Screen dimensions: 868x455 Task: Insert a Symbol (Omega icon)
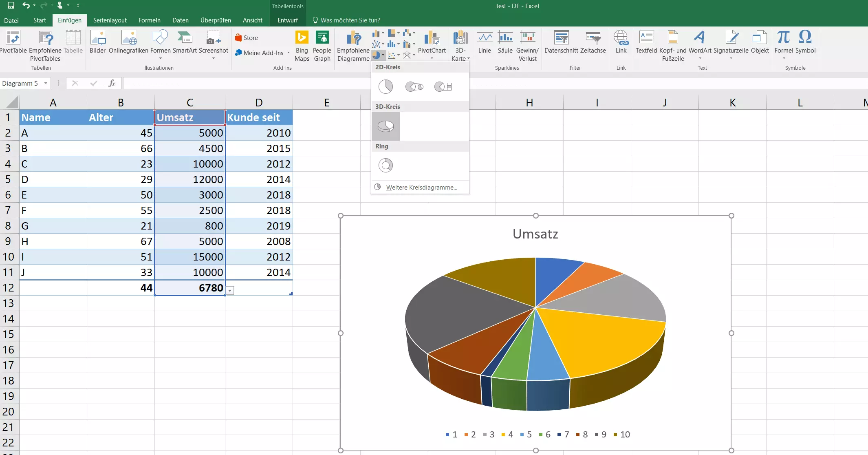pos(805,42)
